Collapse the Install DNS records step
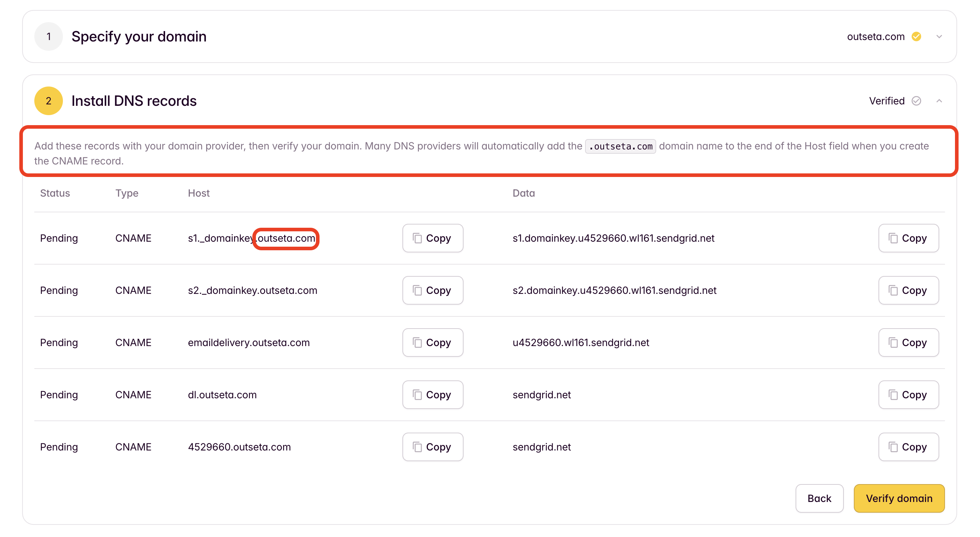The image size is (980, 537). [x=939, y=101]
